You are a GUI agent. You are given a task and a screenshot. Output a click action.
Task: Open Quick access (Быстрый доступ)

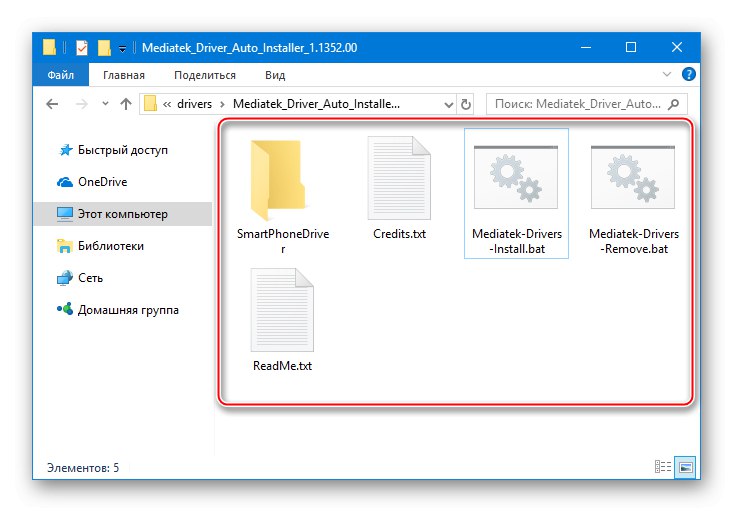(113, 150)
